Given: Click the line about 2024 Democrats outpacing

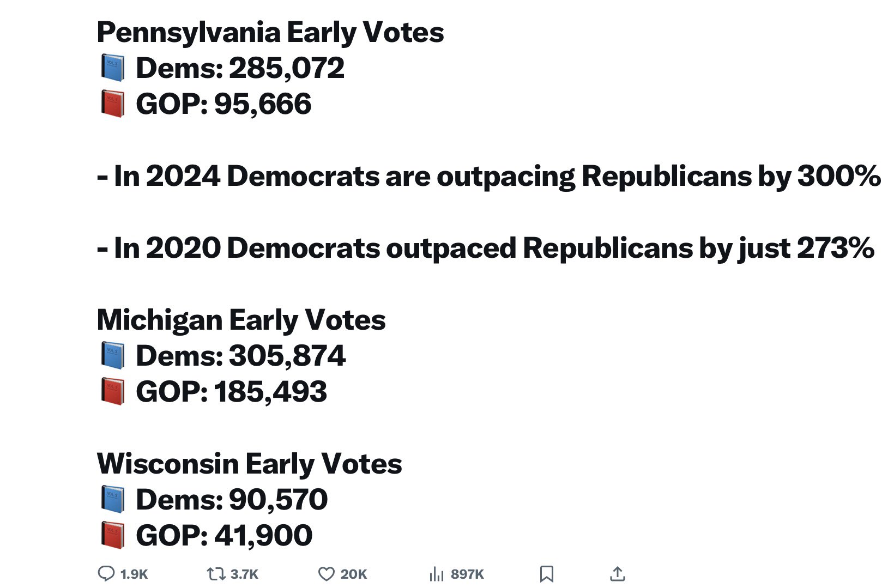Looking at the screenshot, I should point(488,176).
